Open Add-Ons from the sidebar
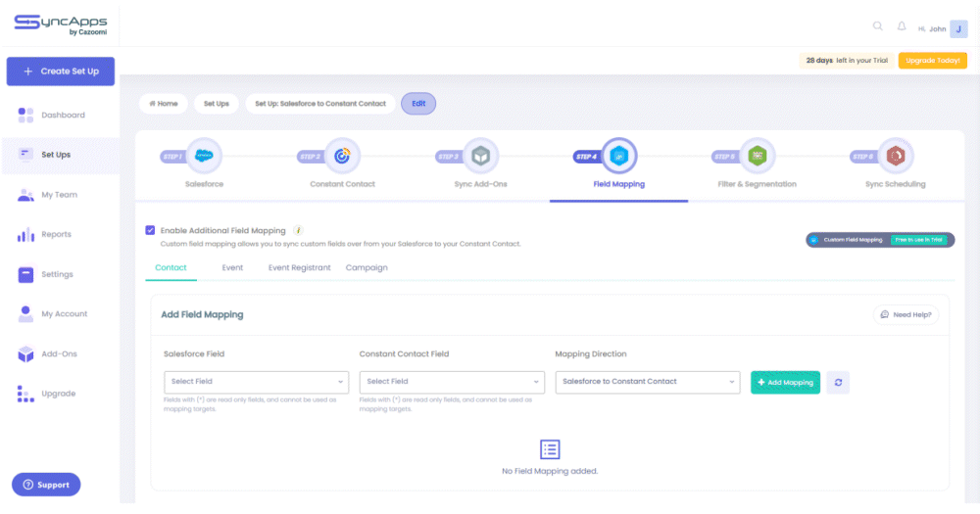 [60, 354]
